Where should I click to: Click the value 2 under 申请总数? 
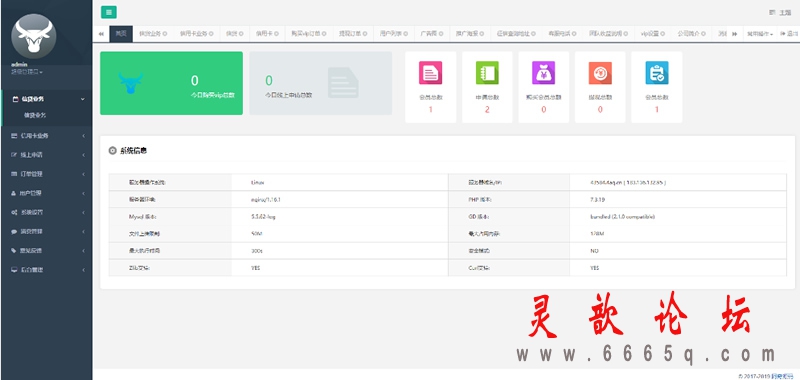pyautogui.click(x=487, y=109)
